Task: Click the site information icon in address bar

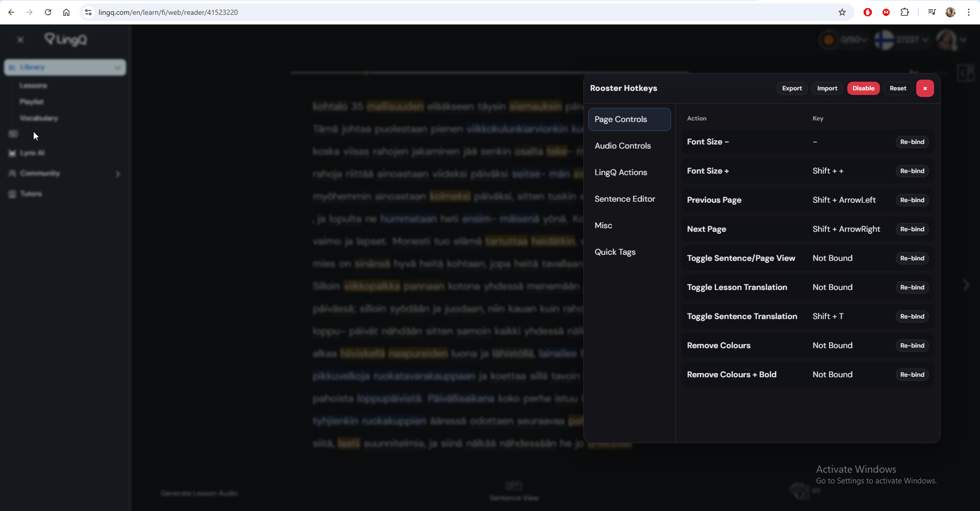Action: coord(88,12)
